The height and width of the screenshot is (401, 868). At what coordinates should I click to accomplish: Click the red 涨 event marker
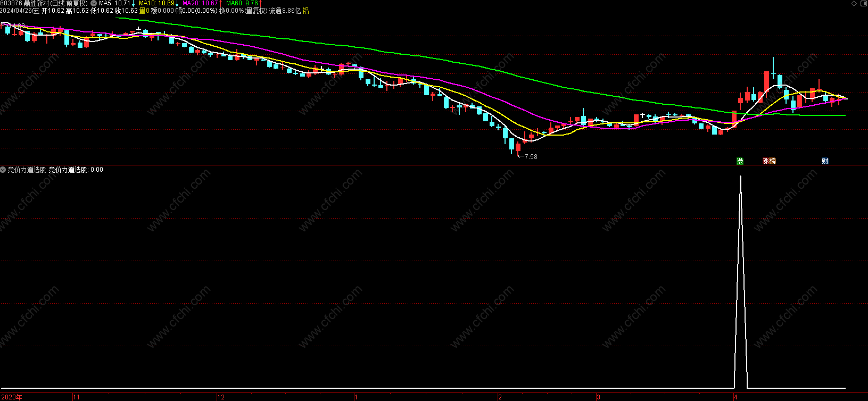[766, 161]
